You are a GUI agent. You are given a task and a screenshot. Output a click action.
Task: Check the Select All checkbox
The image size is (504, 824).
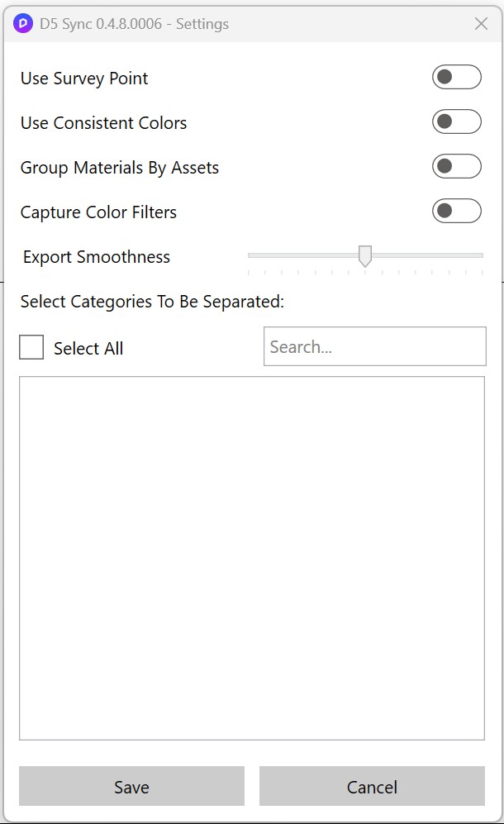pos(31,348)
